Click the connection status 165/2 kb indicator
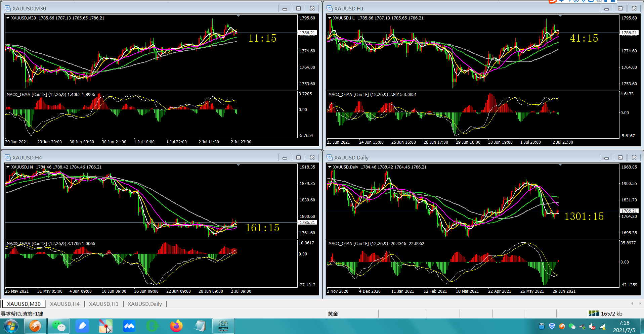This screenshot has height=334, width=644. 606,314
